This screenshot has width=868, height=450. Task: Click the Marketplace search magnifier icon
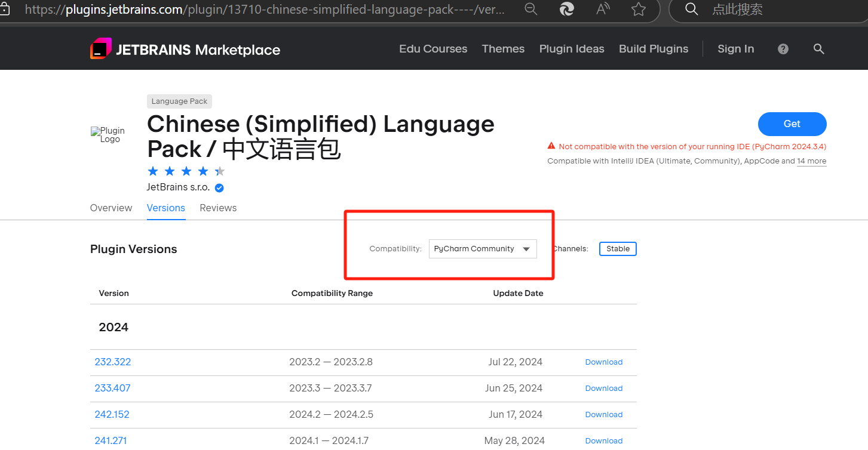pyautogui.click(x=819, y=49)
